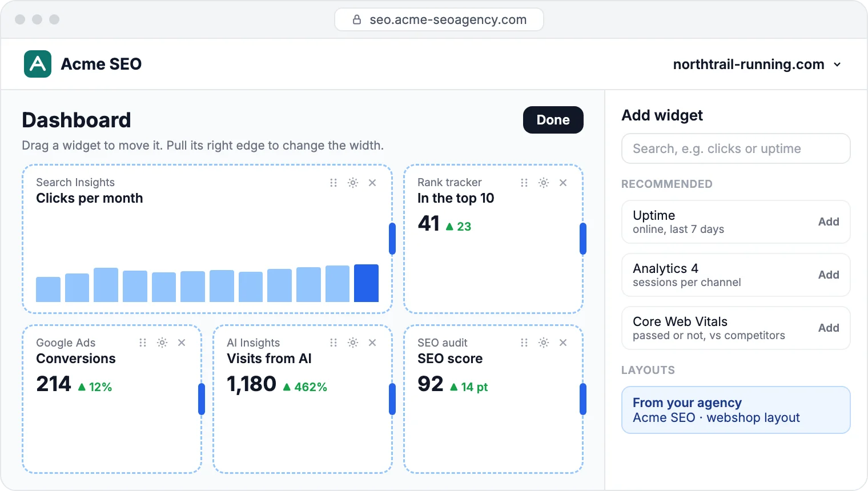Remove the Visits from AI widget
Screen dimensions: 868x491
coord(372,343)
